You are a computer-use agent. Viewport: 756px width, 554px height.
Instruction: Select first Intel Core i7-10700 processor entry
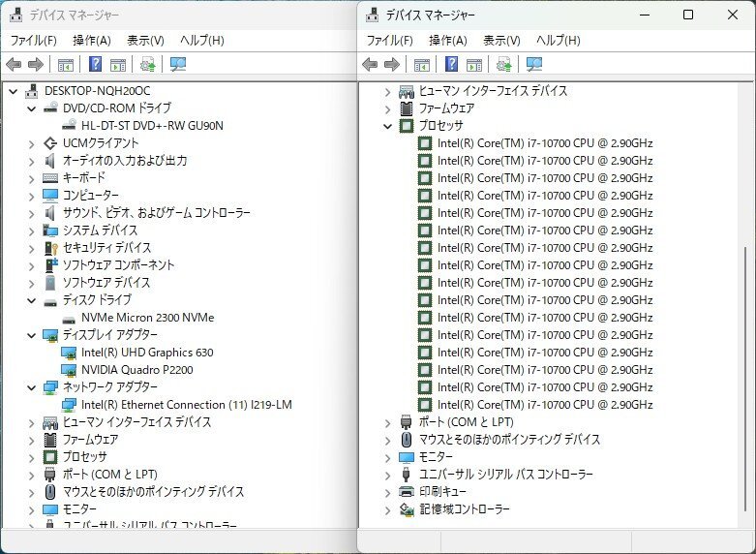click(x=545, y=142)
